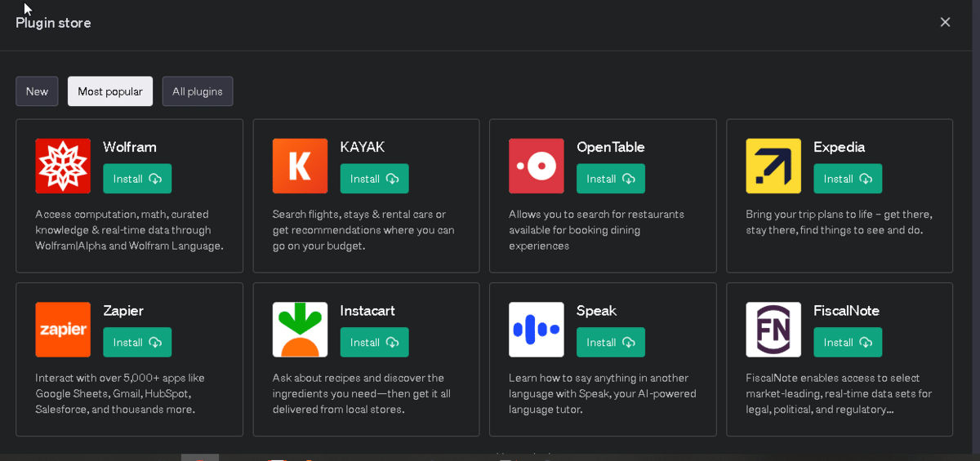Click the Wolfram plugin logo icon
The image size is (980, 461).
tap(63, 166)
